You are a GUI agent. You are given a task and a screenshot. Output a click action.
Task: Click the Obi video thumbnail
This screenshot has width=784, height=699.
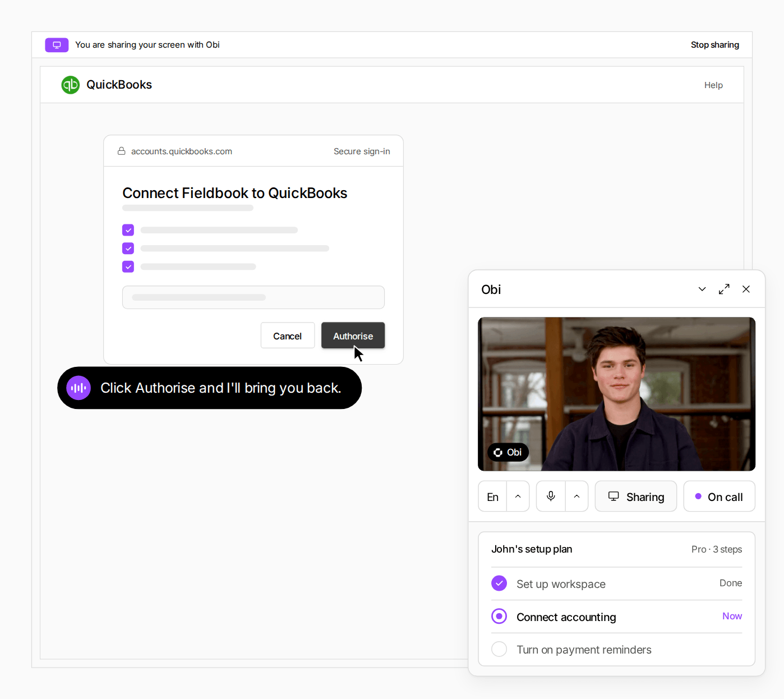click(x=617, y=394)
